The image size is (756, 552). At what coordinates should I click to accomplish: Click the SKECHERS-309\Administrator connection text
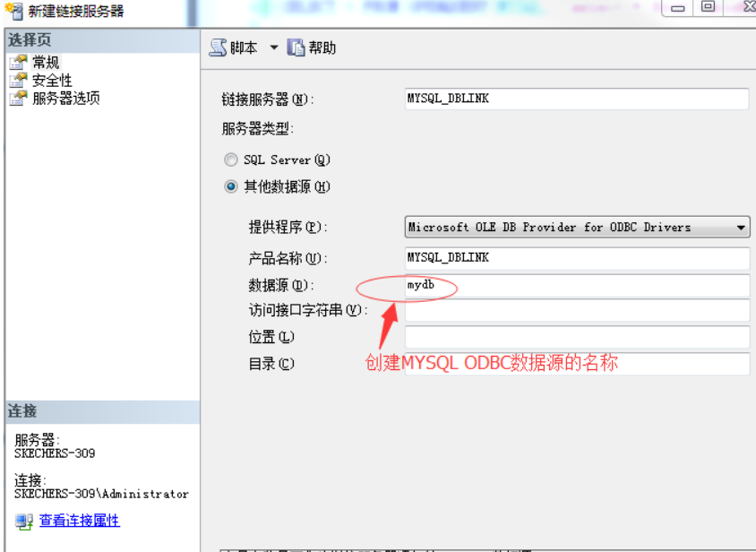pyautogui.click(x=102, y=494)
